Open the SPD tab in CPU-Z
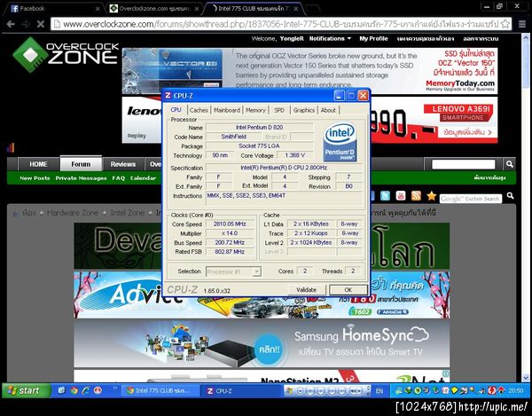This screenshot has height=416, width=532. (x=279, y=110)
